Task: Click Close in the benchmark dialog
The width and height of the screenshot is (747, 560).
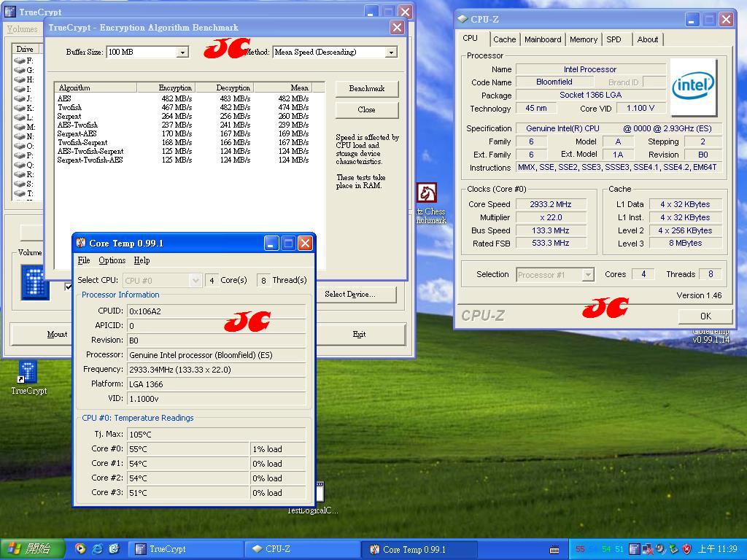Action: pyautogui.click(x=367, y=109)
